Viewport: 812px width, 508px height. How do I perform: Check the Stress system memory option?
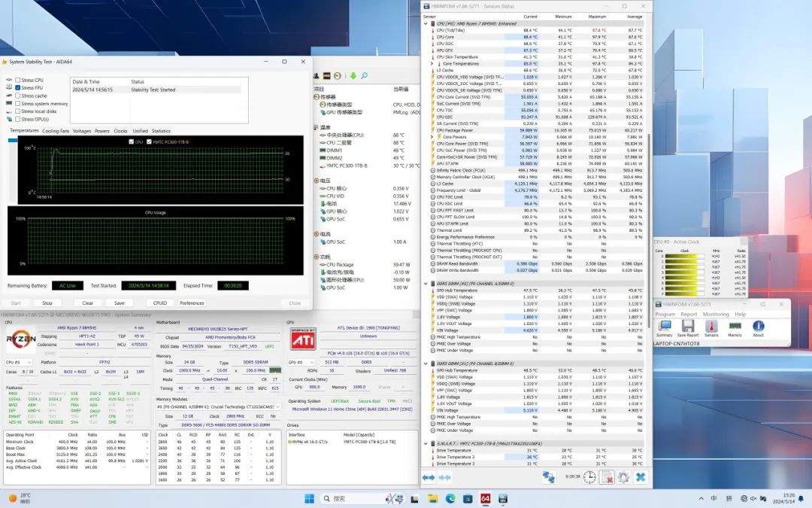tap(18, 104)
